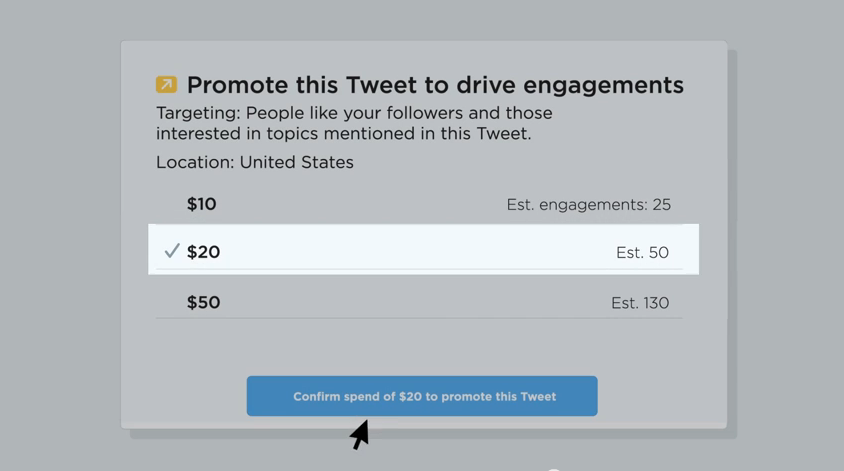Viewport: 844px width, 471px height.
Task: Click the orange promote arrow icon
Action: (x=166, y=85)
